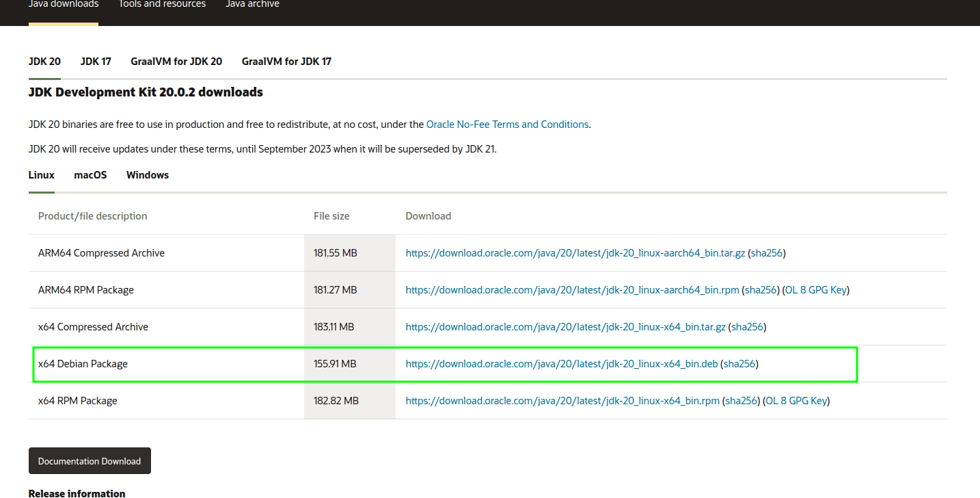Open sha256 for ARM64 Compressed Archive
The height and width of the screenshot is (498, 980).
[x=767, y=253]
